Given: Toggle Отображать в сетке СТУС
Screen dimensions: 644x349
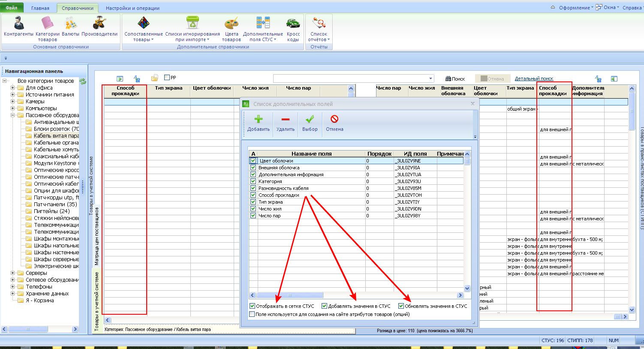Looking at the screenshot, I should [252, 306].
